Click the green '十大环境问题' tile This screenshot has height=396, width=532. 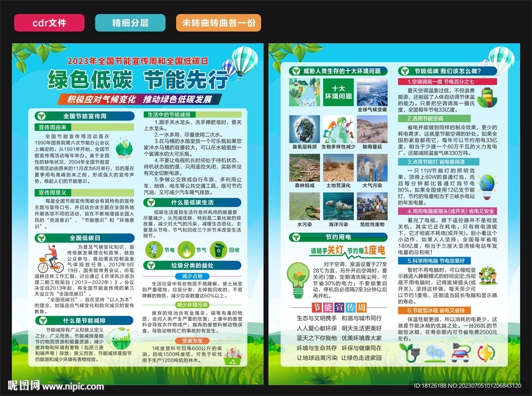pyautogui.click(x=338, y=93)
